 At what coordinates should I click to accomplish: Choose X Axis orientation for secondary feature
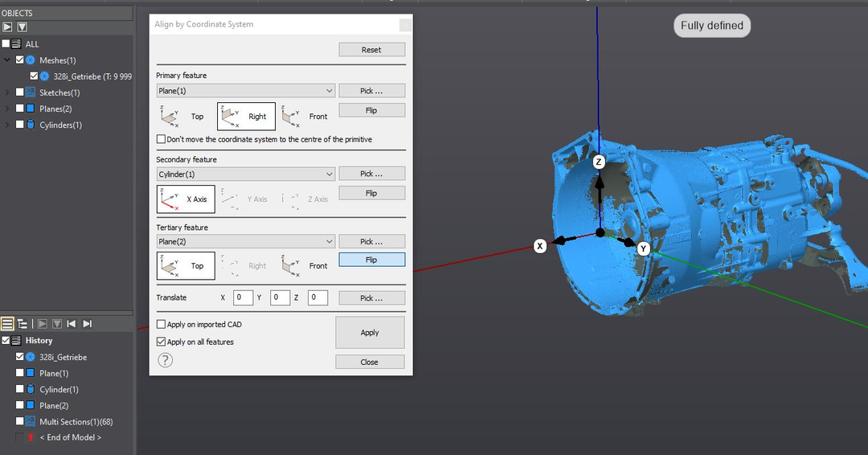click(185, 199)
